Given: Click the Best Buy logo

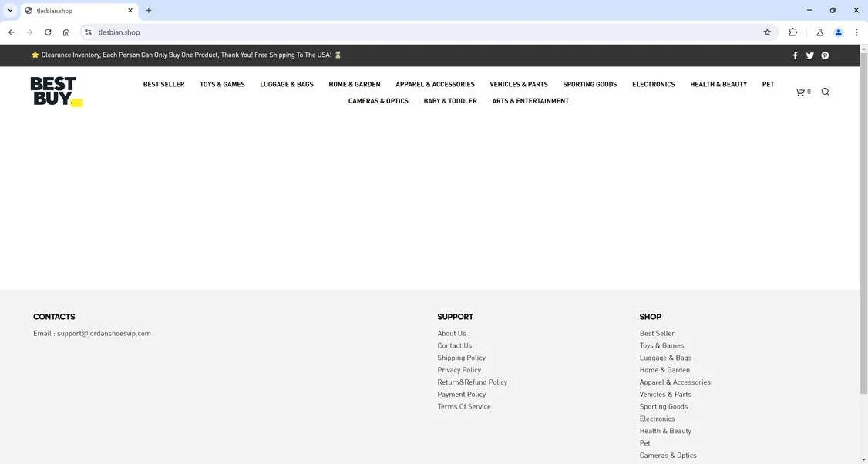Looking at the screenshot, I should coord(56,92).
